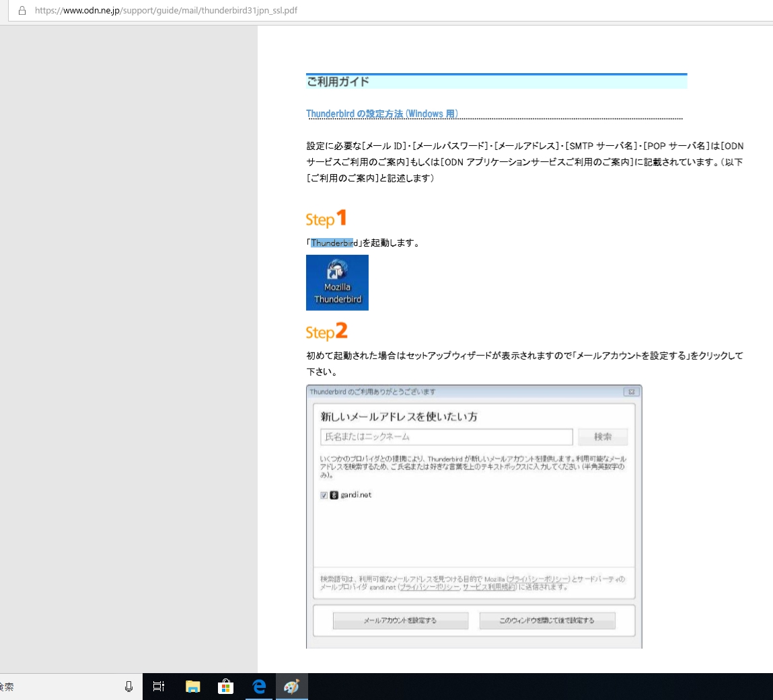
Task: Click the gandi.net provider icon
Action: [334, 495]
